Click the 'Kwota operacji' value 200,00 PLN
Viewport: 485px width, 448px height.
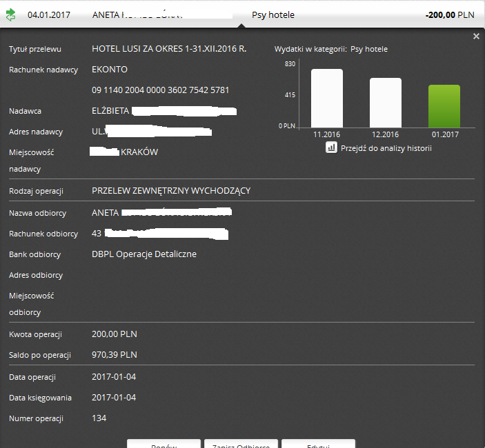(115, 334)
